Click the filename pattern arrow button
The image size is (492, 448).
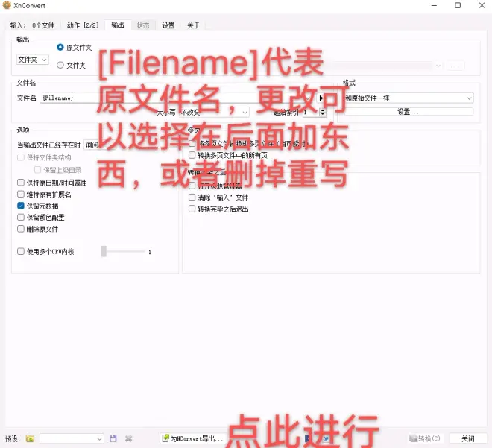tap(321, 98)
